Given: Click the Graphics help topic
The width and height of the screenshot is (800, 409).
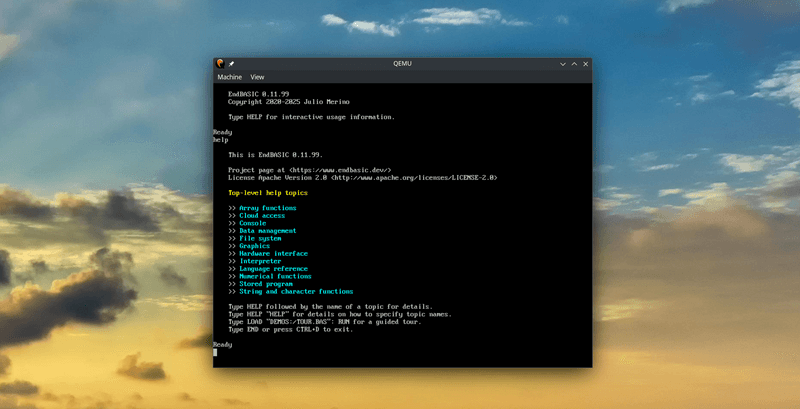Looking at the screenshot, I should point(255,246).
